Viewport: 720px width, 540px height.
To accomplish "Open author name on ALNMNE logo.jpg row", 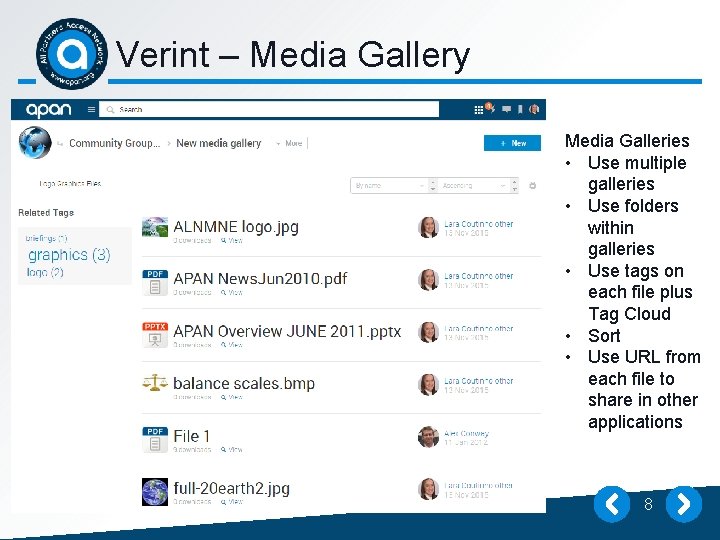I will pos(478,224).
